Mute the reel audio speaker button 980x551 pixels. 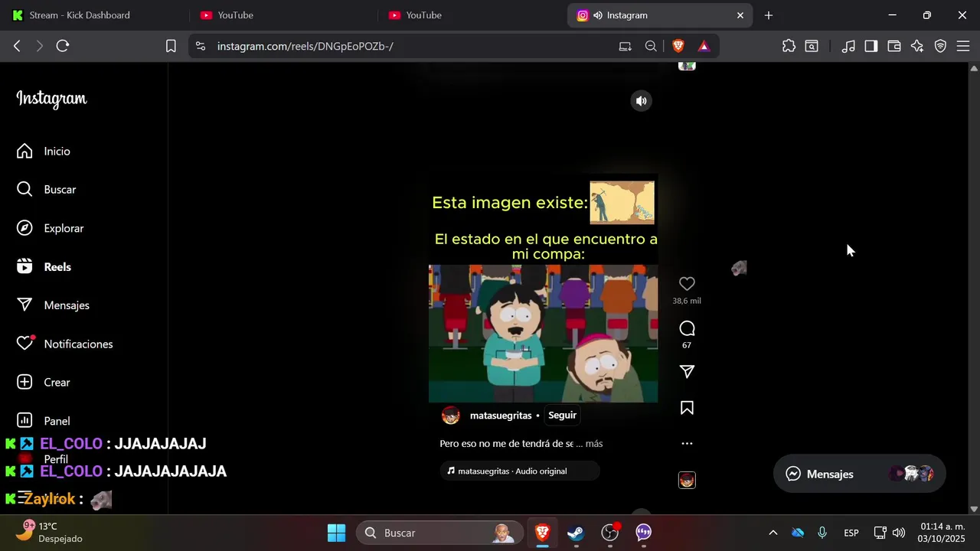click(641, 101)
